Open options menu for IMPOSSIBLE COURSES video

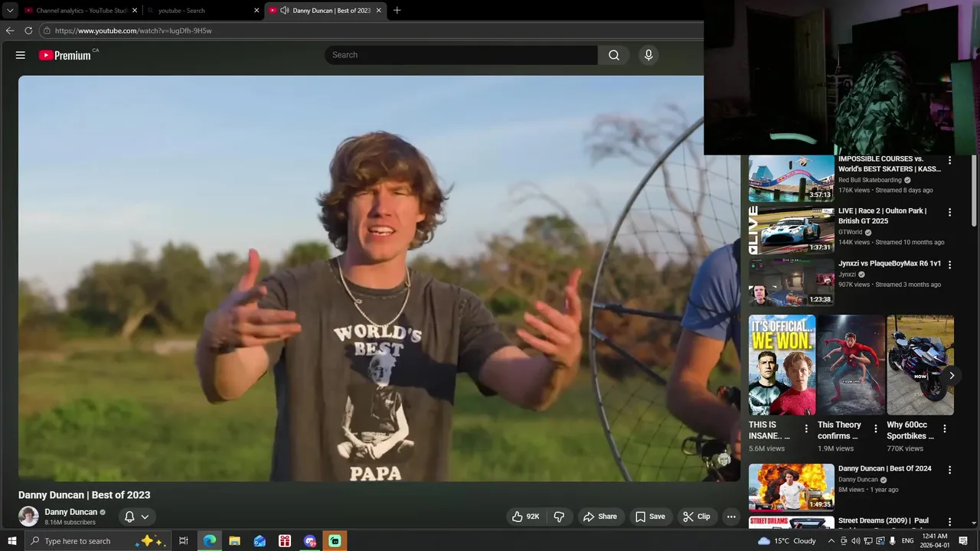pyautogui.click(x=949, y=161)
